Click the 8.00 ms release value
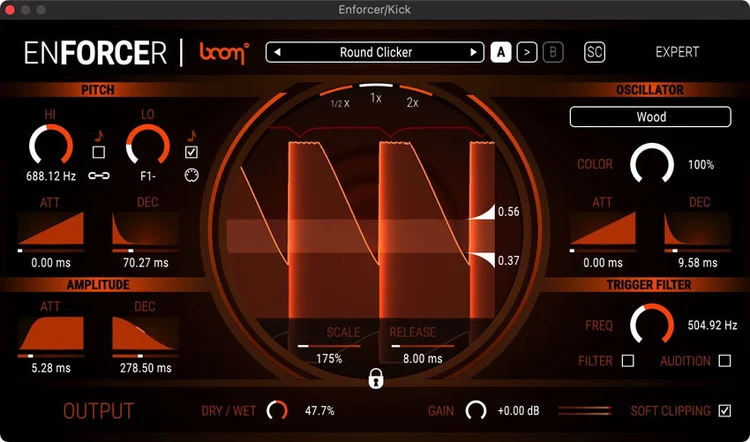Screen dimensions: 750x442 (422, 358)
